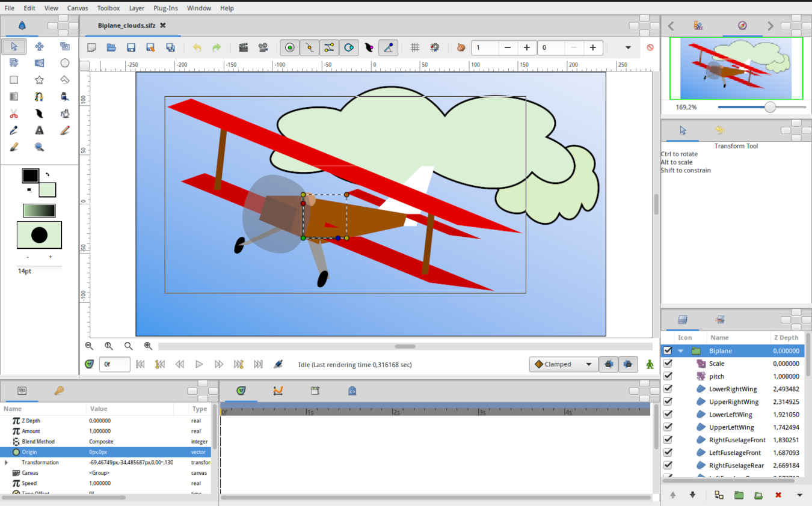Delete the selected layer with red X
The width and height of the screenshot is (812, 506).
tap(778, 495)
